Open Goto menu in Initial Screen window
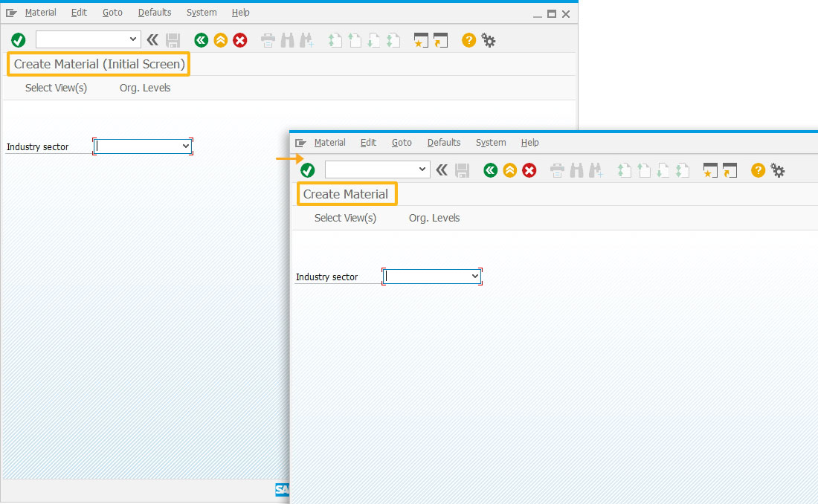This screenshot has height=504, width=818. 113,13
